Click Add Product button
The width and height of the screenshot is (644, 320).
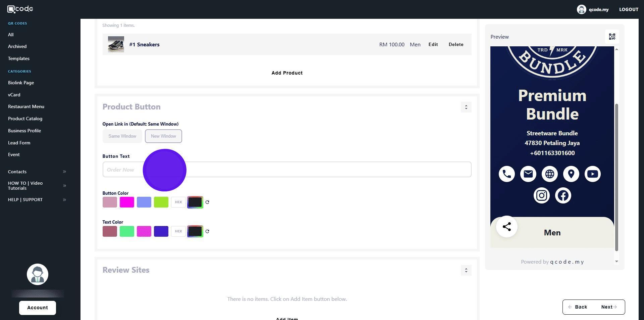click(287, 73)
